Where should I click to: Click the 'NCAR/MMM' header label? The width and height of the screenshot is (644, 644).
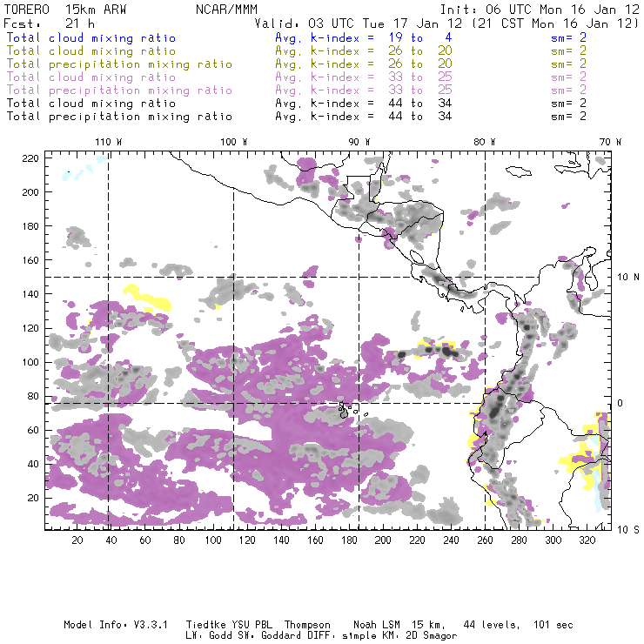click(x=226, y=10)
